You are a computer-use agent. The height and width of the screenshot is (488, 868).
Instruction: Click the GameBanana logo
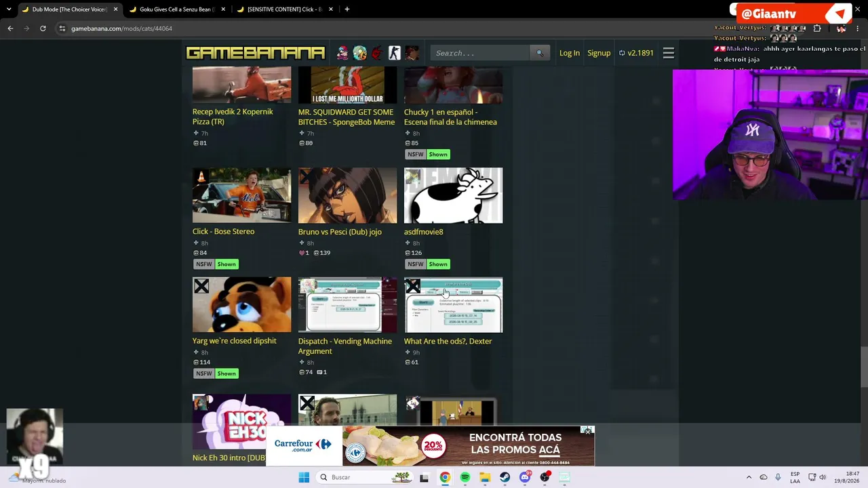[x=256, y=53]
